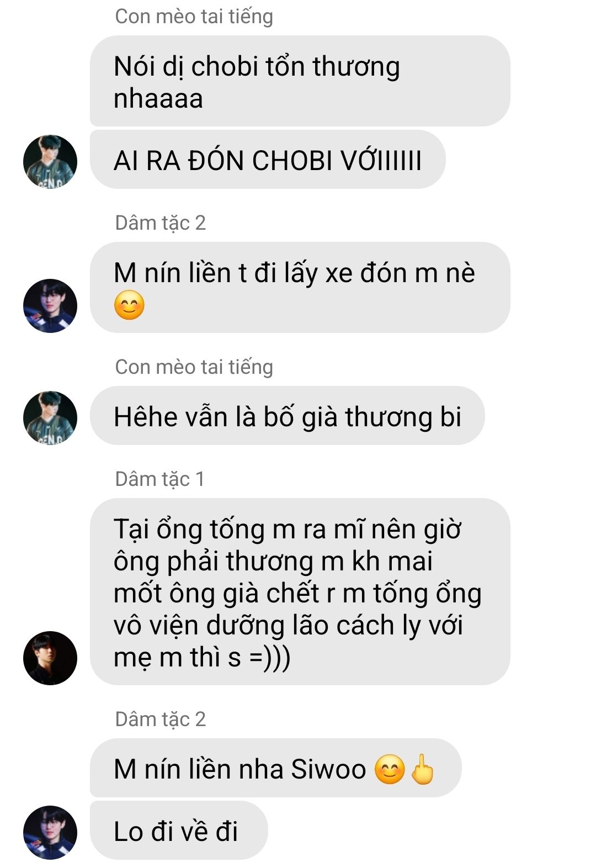Click smiling emoji after 'Siwoo'
Screen dimensions: 596x868
coord(390,769)
